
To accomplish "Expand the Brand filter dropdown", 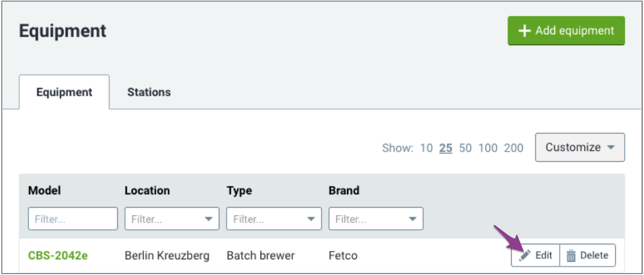I will tap(376, 218).
